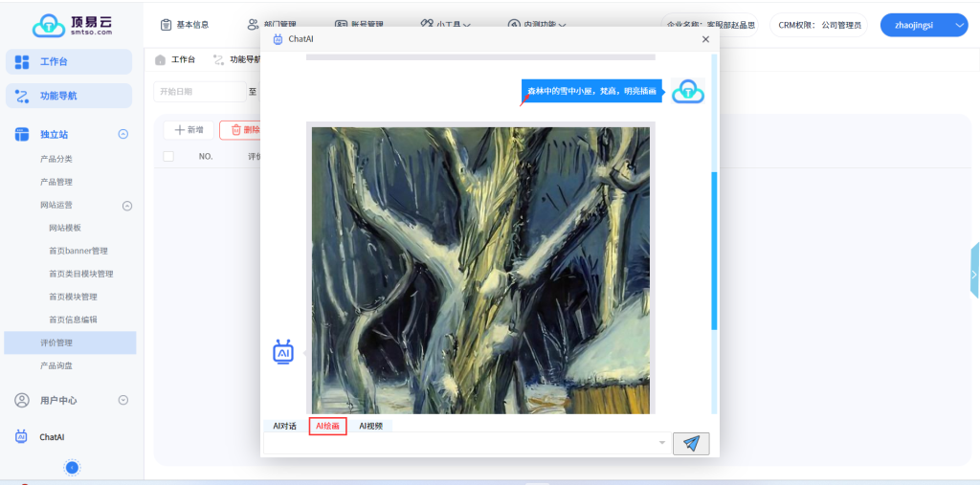Click the paper-plane send icon
Viewport: 980px width, 485px height.
point(691,443)
